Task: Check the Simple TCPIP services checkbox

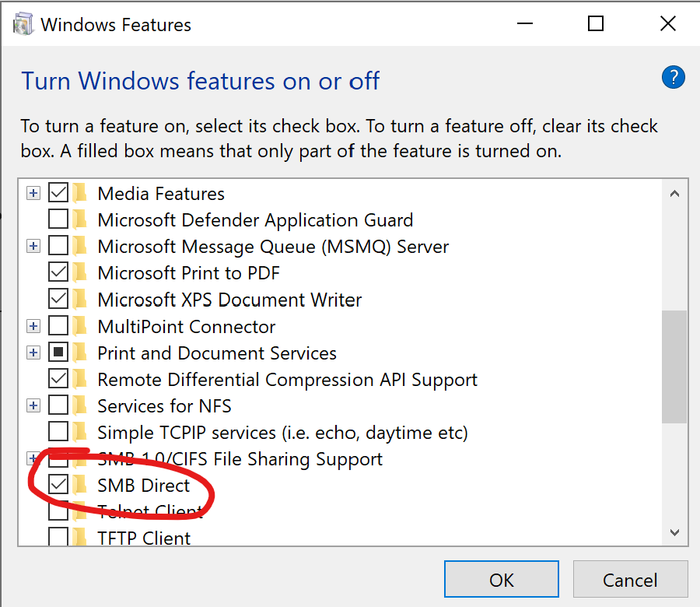Action: [58, 432]
